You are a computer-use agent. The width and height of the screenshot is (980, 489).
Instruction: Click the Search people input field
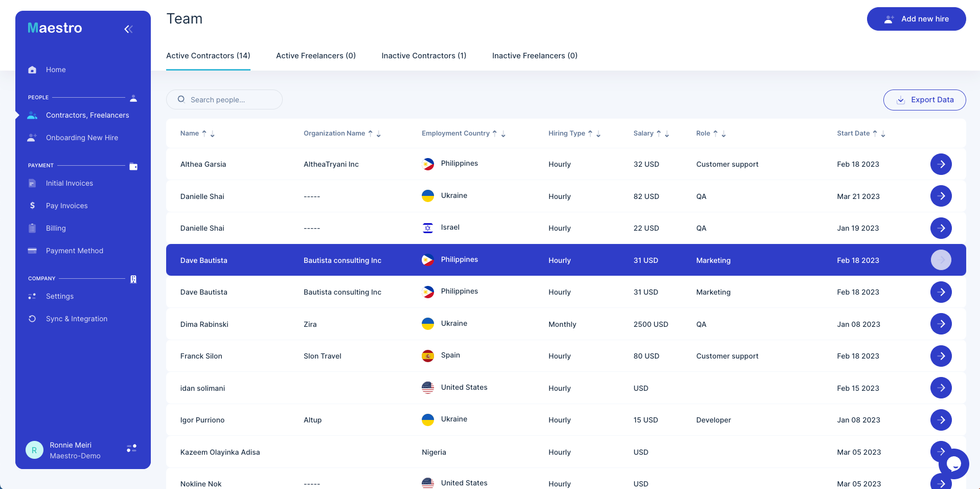224,99
